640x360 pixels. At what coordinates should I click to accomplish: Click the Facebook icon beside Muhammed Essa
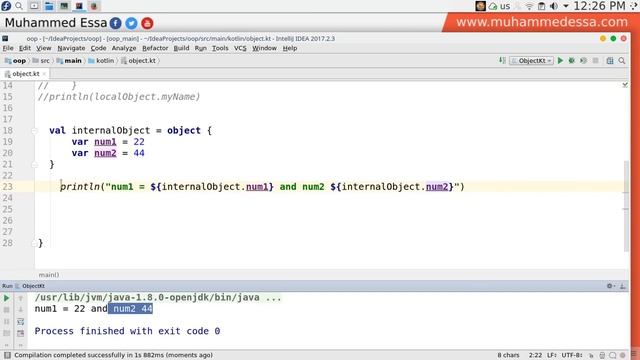(116, 23)
